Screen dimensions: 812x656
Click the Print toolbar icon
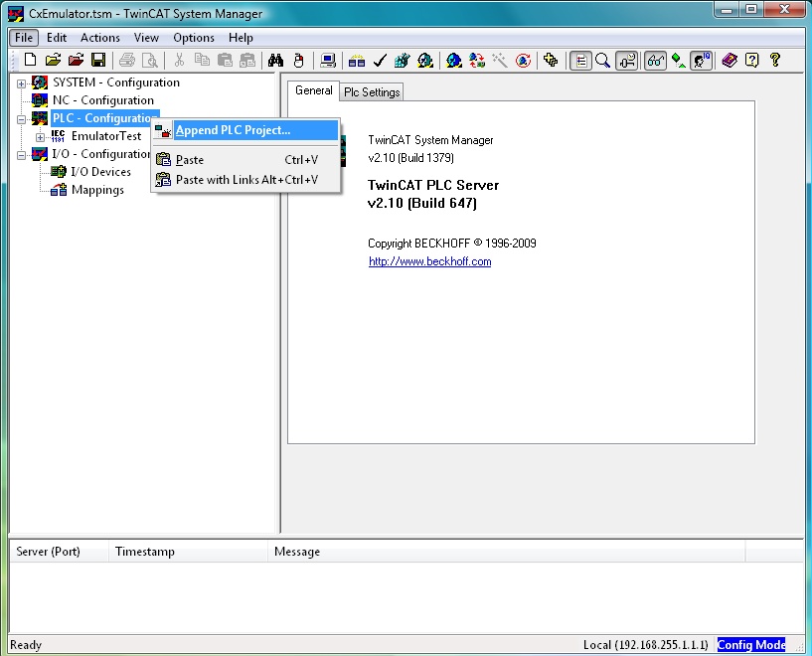(x=127, y=60)
